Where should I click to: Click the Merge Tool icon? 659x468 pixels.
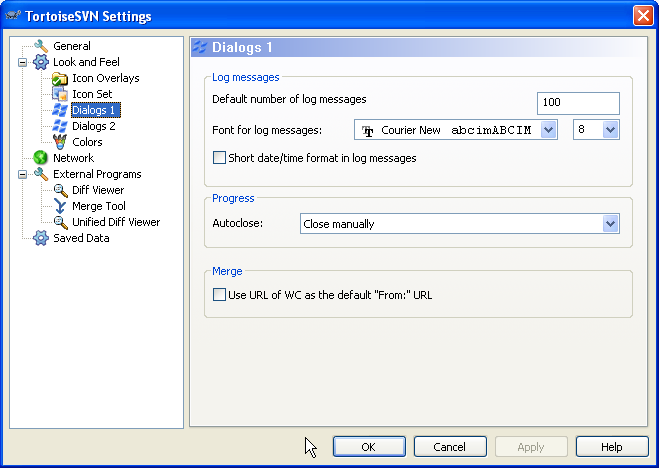[60, 206]
